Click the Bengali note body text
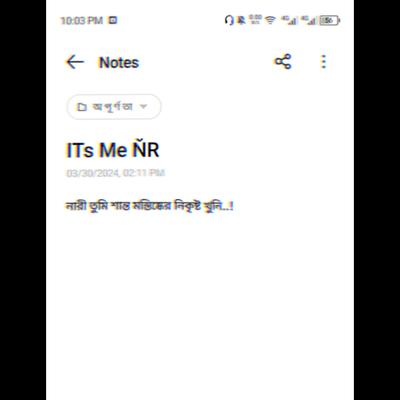 (x=149, y=206)
